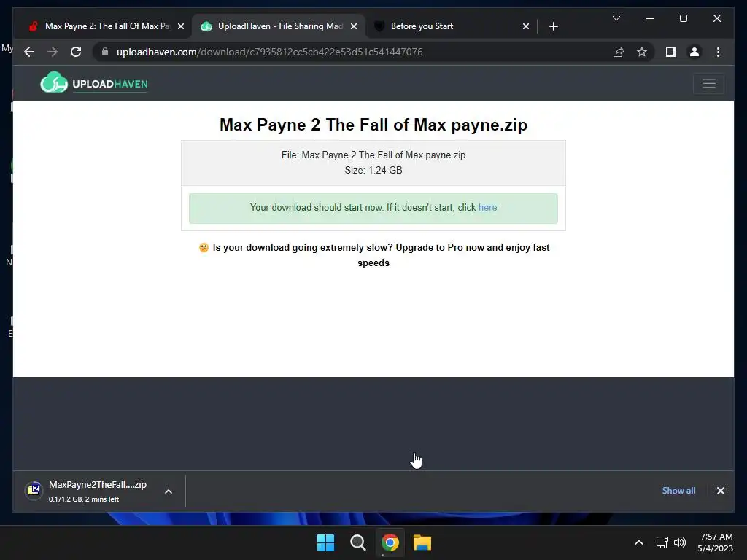Screen dimensions: 747x560
Task: Click Show all downloads
Action: (678, 491)
